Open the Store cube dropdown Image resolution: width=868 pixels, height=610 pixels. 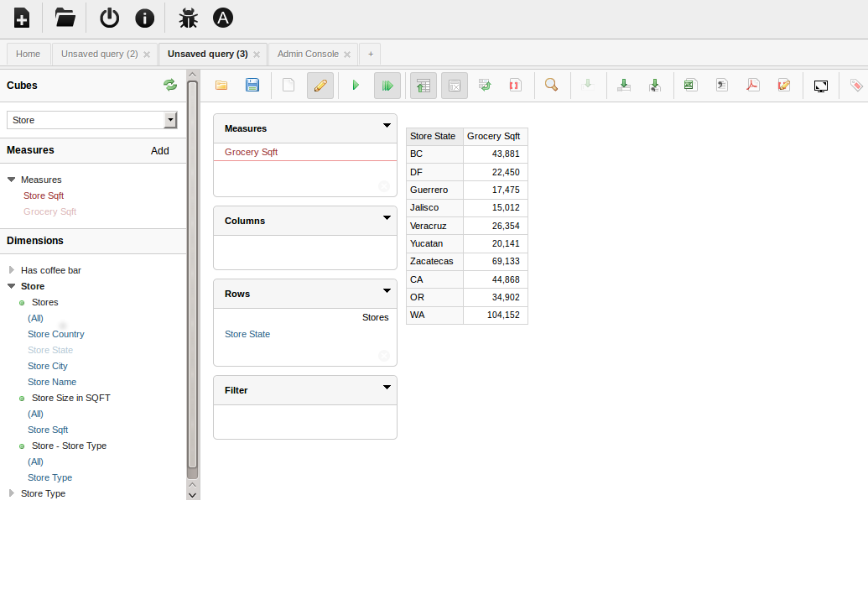pos(92,120)
